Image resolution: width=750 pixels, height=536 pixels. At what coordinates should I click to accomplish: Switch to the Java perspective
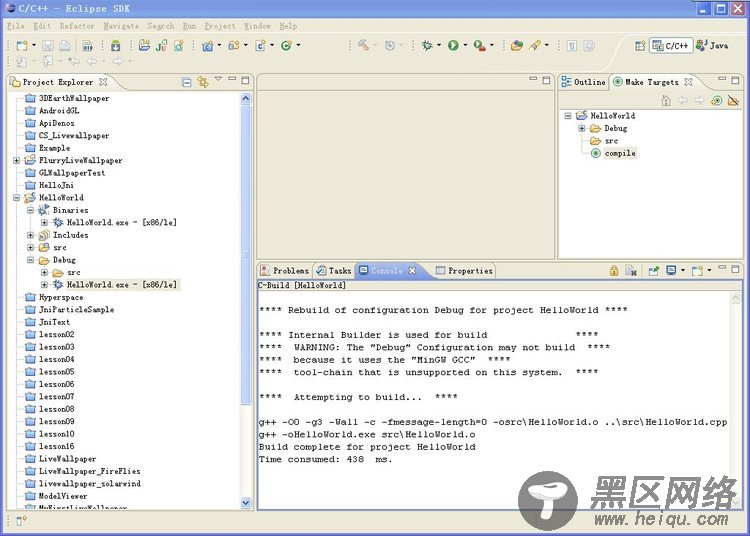point(712,45)
